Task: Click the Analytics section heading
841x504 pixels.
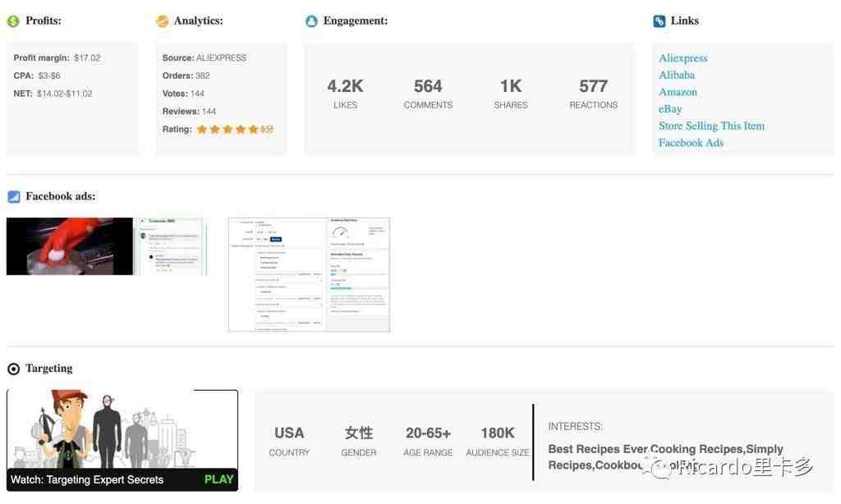Action: pos(199,21)
